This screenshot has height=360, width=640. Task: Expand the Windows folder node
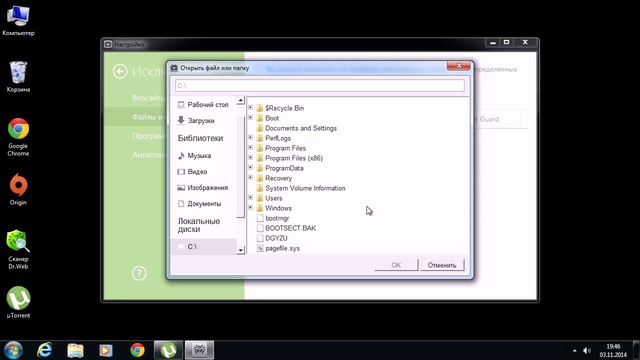(x=250, y=208)
